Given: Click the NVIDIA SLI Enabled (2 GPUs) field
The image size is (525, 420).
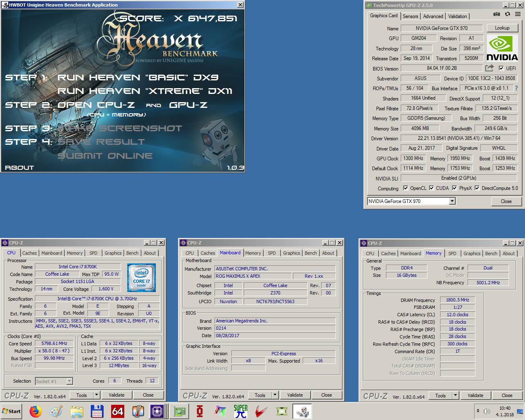Looking at the screenshot, I should (459, 178).
